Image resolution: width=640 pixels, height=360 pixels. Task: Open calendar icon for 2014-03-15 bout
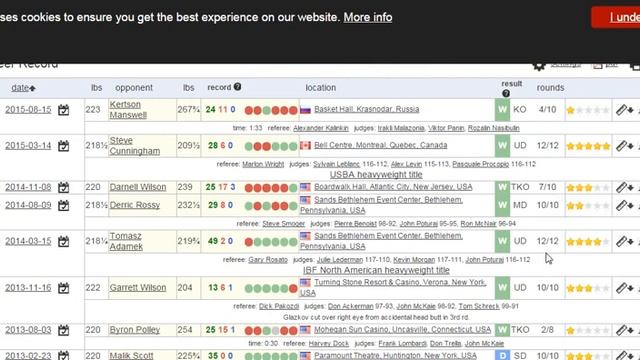pos(63,241)
